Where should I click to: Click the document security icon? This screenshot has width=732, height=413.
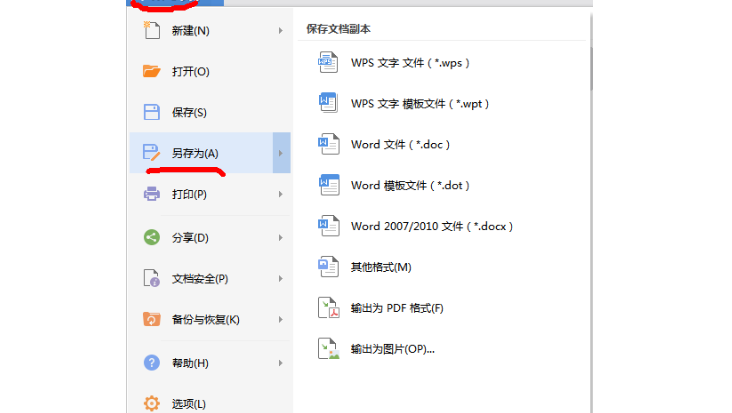(x=151, y=278)
